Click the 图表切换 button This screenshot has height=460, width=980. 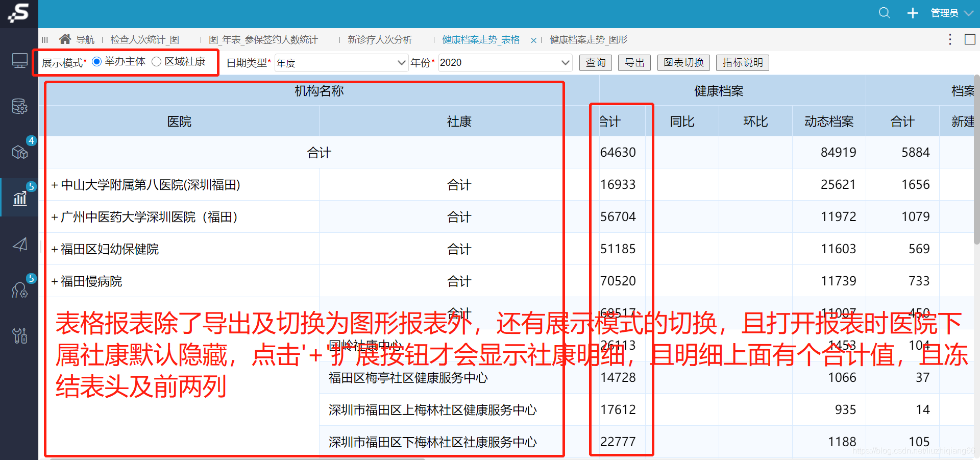click(683, 63)
